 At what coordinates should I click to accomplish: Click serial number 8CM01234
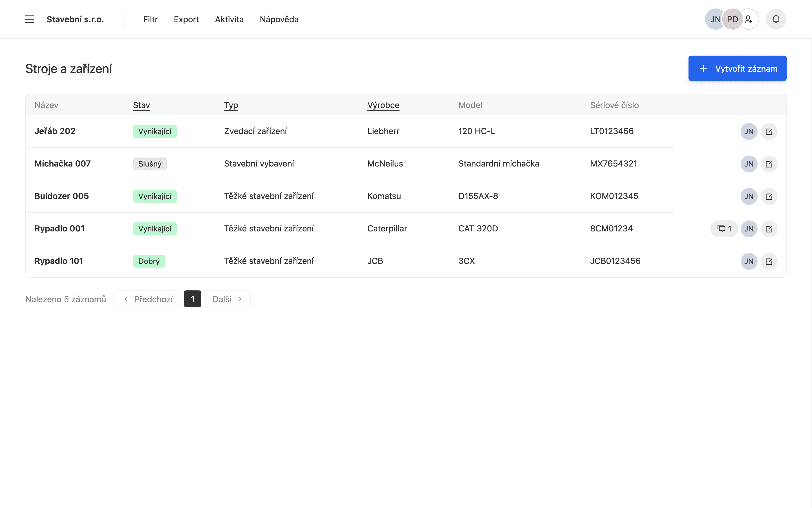tap(611, 229)
